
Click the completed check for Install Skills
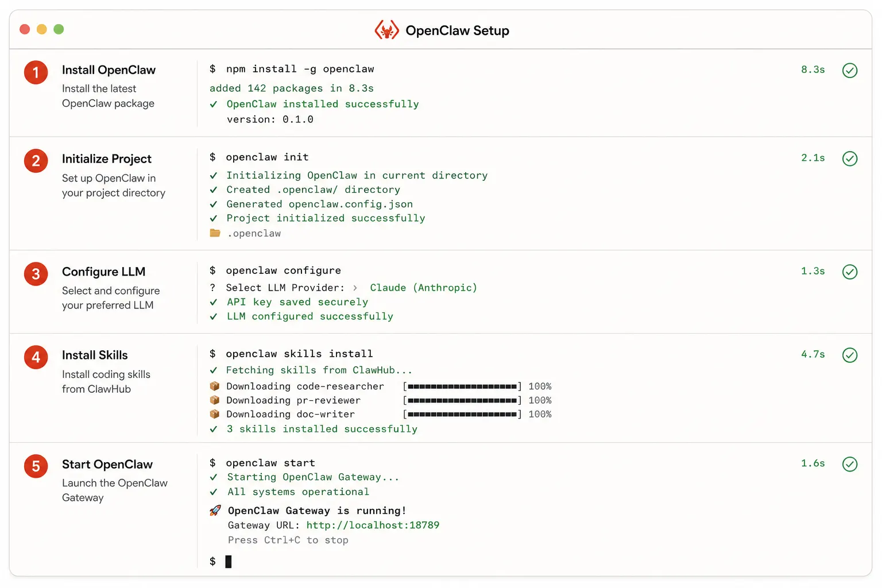(x=850, y=355)
